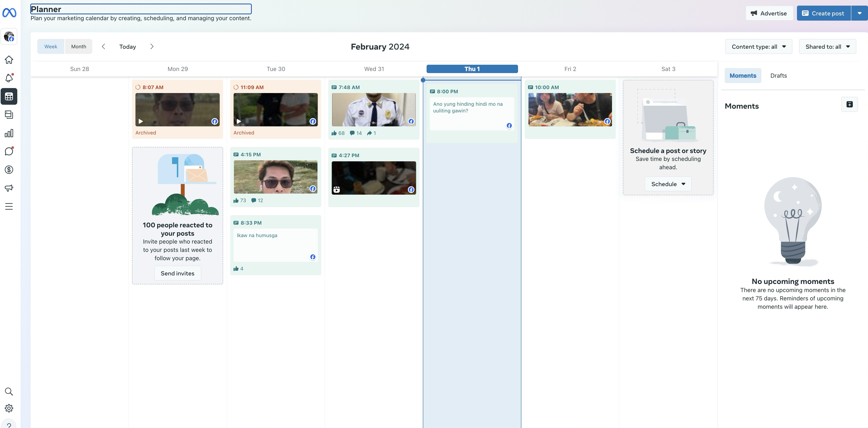This screenshot has height=428, width=868.
Task: Expand the Shared to filter dropdown
Action: click(827, 47)
